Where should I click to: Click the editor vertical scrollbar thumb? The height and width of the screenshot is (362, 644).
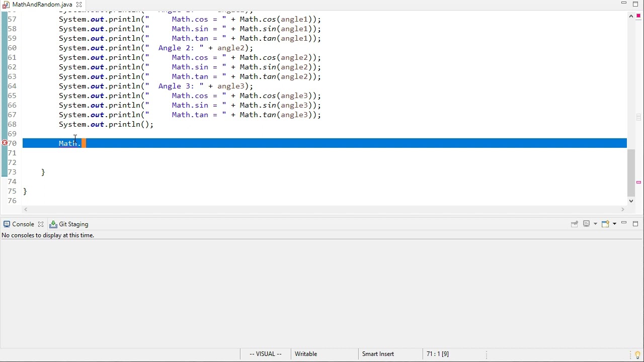pos(631,172)
